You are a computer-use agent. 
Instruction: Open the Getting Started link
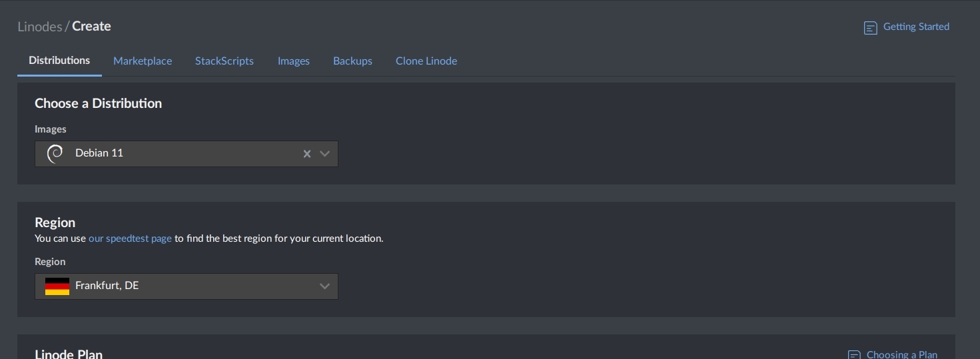916,27
